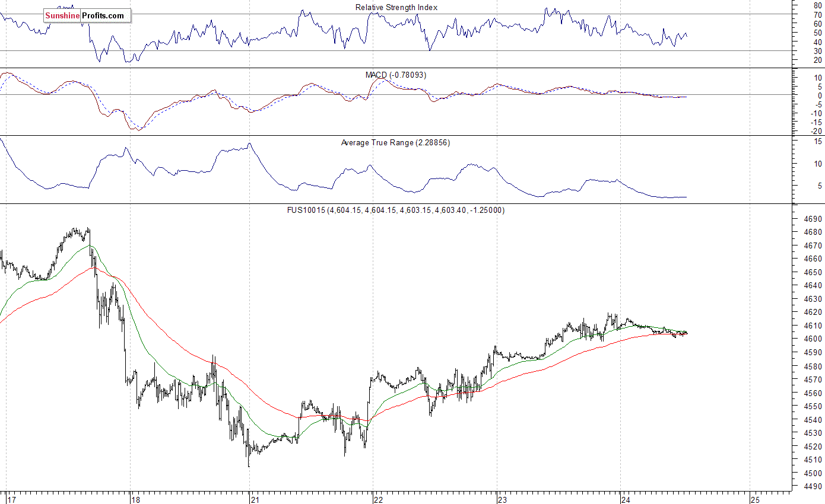
Task: Click date label 22 on time axis
Action: [379, 499]
